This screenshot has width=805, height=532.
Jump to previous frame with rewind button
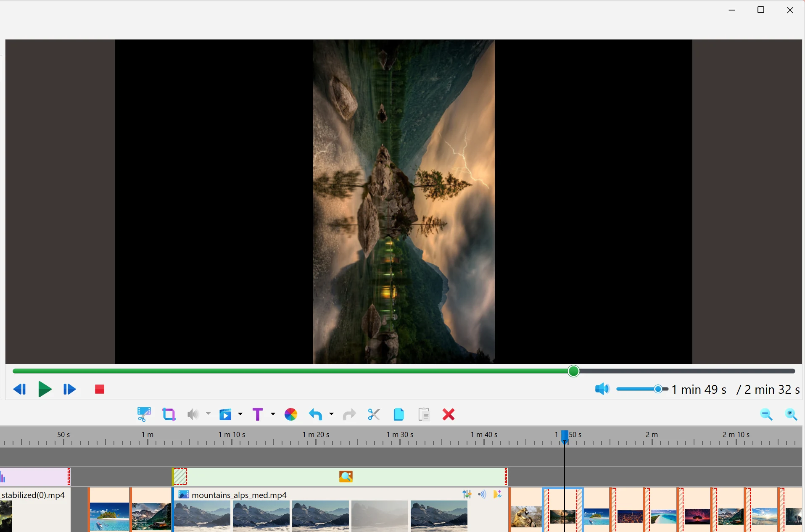tap(19, 390)
